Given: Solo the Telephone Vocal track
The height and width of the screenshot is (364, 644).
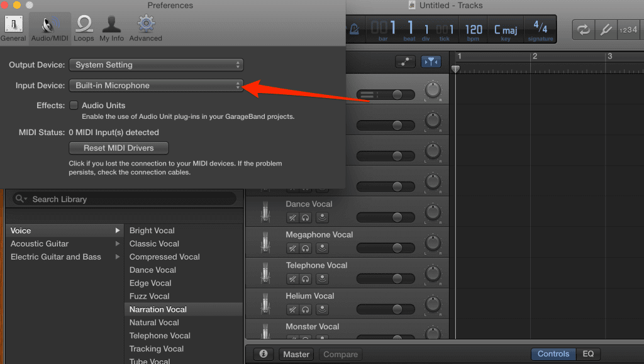Looking at the screenshot, I should pyautogui.click(x=305, y=279).
